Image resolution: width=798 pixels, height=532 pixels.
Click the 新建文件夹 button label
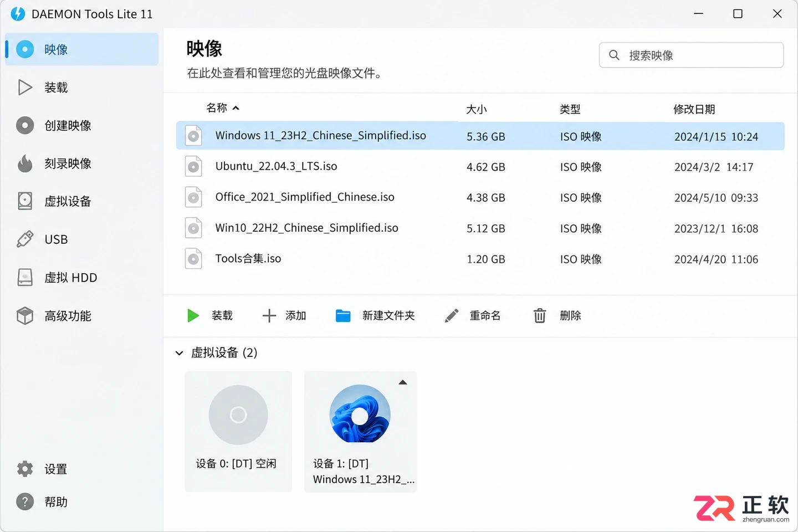388,316
